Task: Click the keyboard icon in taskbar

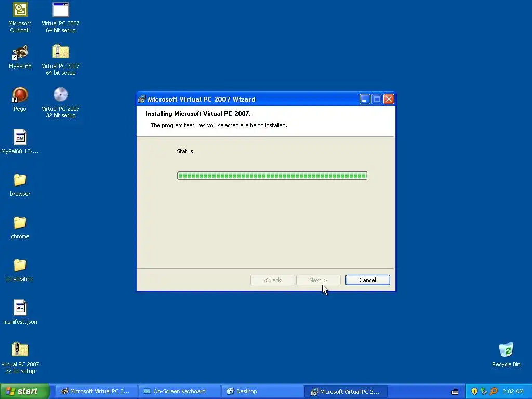Action: pos(455,392)
